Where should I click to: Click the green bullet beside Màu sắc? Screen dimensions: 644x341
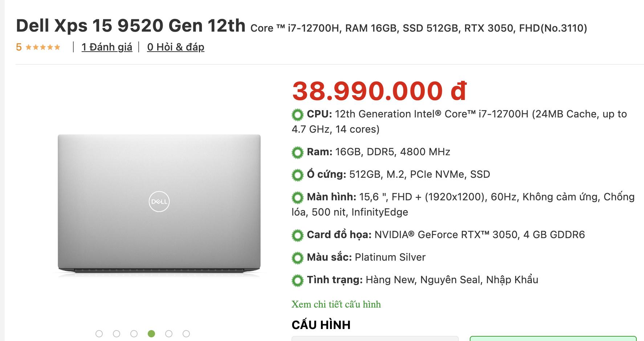pyautogui.click(x=297, y=258)
